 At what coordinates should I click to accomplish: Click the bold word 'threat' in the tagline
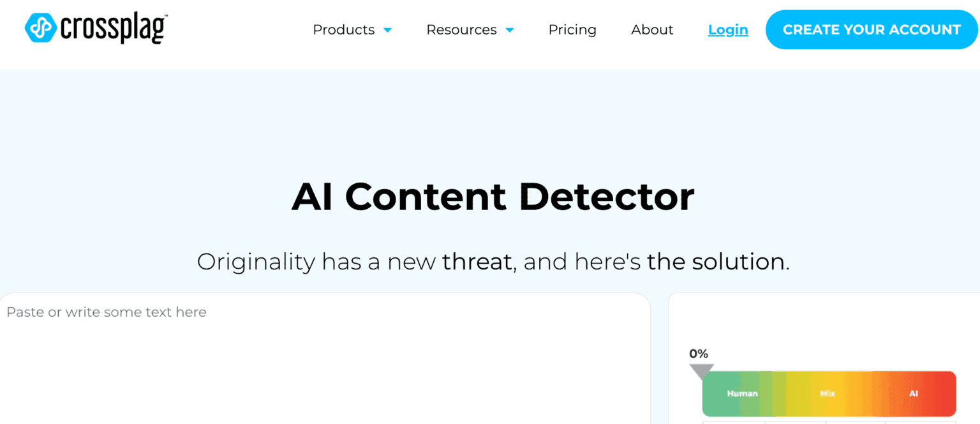(x=477, y=262)
